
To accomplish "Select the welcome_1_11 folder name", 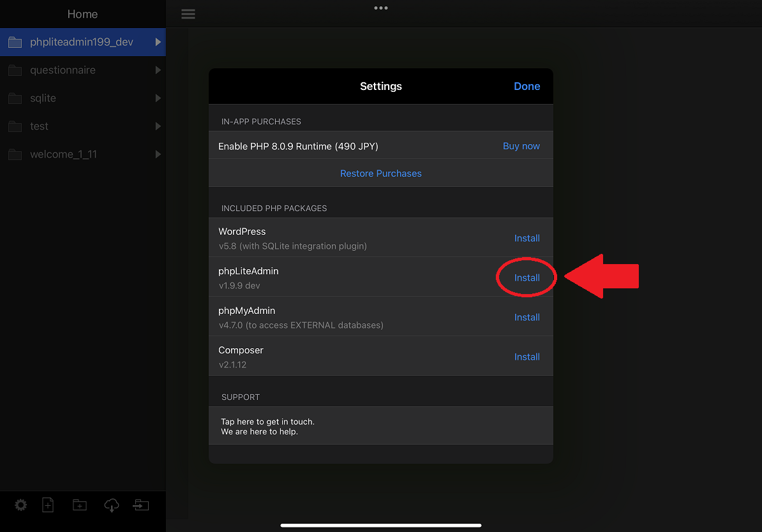I will (x=63, y=154).
